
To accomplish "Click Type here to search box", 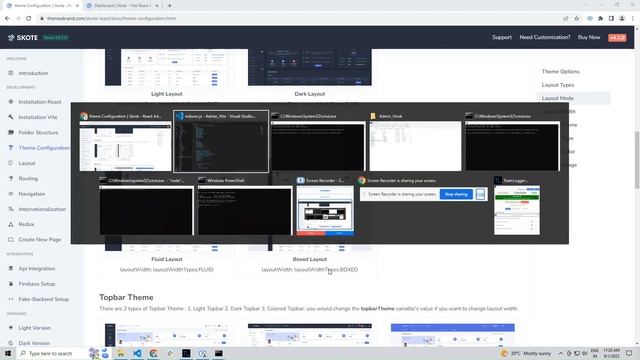I will [x=51, y=353].
